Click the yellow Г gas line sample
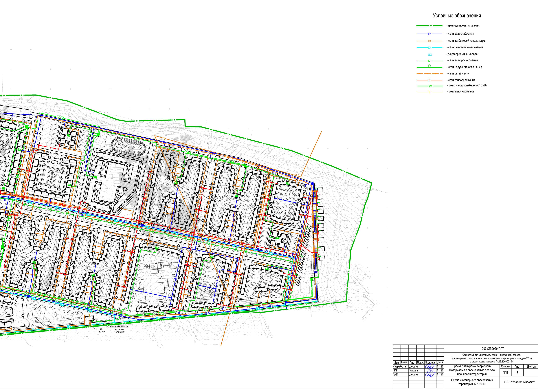This screenshot has width=538, height=392. tap(430, 92)
